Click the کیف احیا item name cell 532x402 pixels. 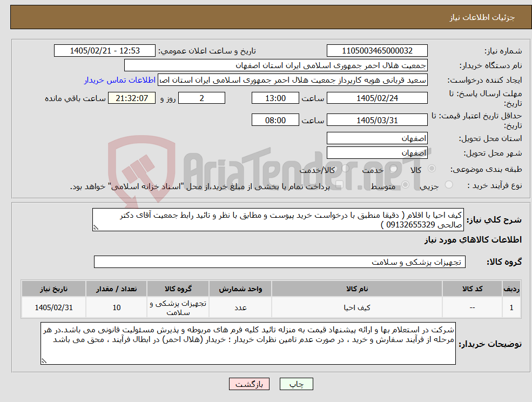pos(357,307)
